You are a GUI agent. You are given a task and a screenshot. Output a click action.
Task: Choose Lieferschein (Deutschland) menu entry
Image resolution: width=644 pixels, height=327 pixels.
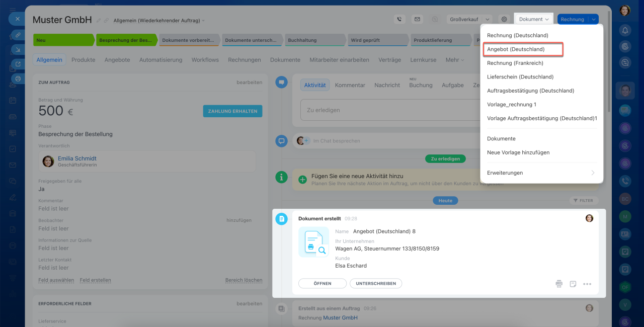[x=520, y=77]
